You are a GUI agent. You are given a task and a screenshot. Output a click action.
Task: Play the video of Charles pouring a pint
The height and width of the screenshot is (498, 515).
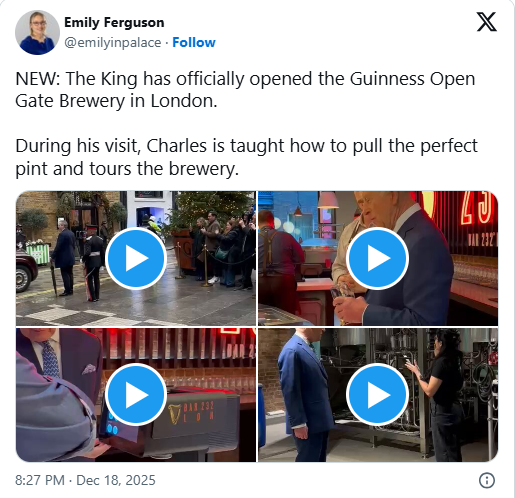point(377,258)
